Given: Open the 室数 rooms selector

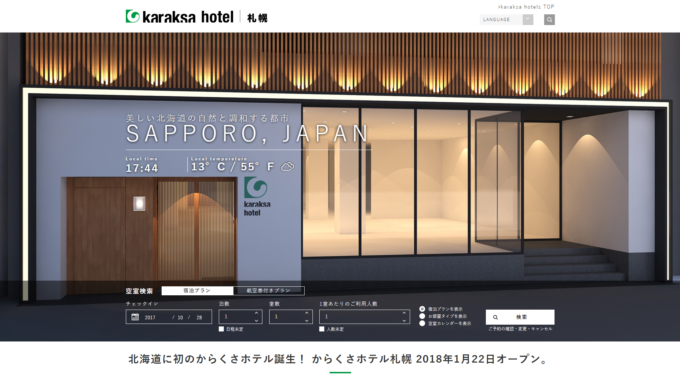Looking at the screenshot, I should click(x=291, y=317).
